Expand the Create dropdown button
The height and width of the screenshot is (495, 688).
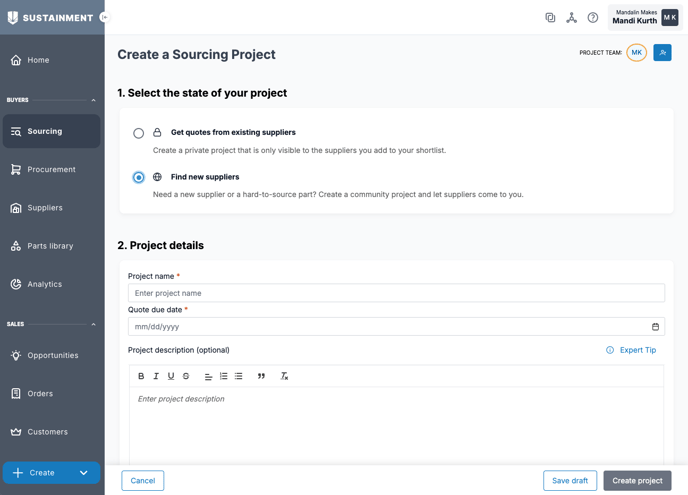pos(84,473)
